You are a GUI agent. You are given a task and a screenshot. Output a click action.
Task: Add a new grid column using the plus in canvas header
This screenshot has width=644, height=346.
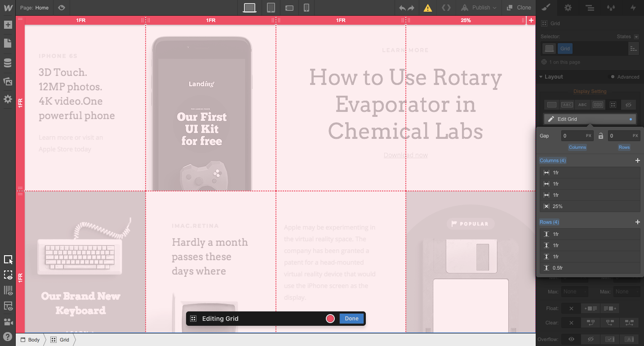tap(531, 20)
